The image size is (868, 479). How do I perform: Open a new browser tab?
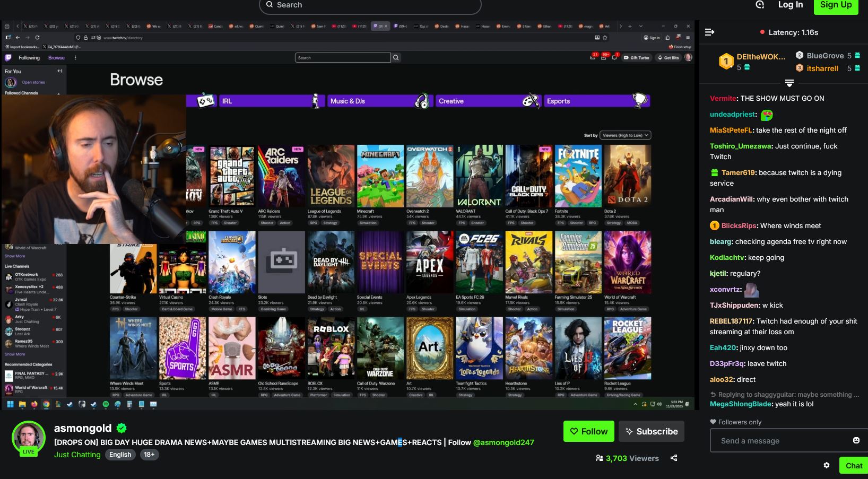[630, 26]
